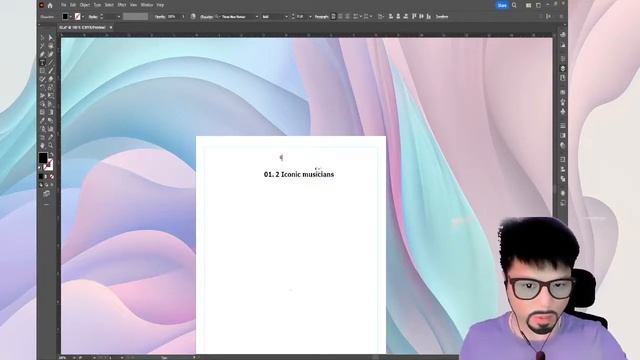Select the Direct Selection tool
The width and height of the screenshot is (640, 360).
tap(51, 38)
